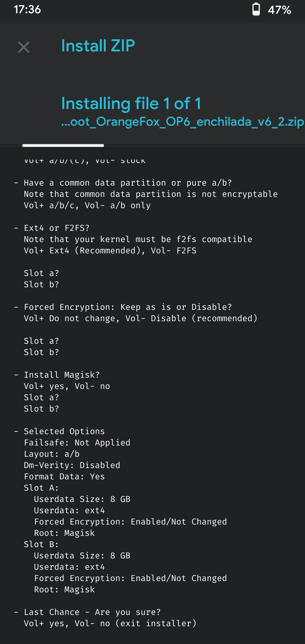Tap the 47% battery percentage
Screen dimensions: 305x644
279,10
